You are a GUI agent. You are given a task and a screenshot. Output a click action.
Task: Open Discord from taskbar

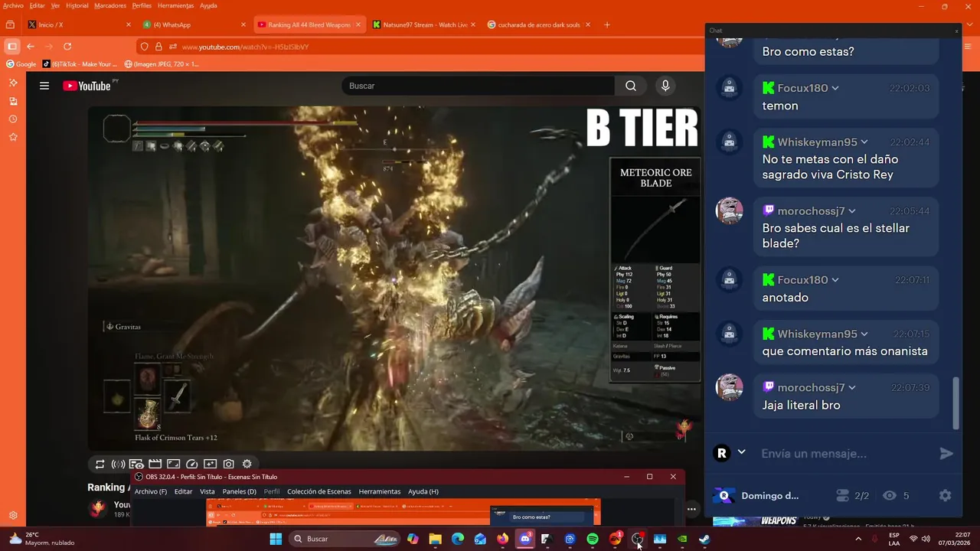(525, 539)
